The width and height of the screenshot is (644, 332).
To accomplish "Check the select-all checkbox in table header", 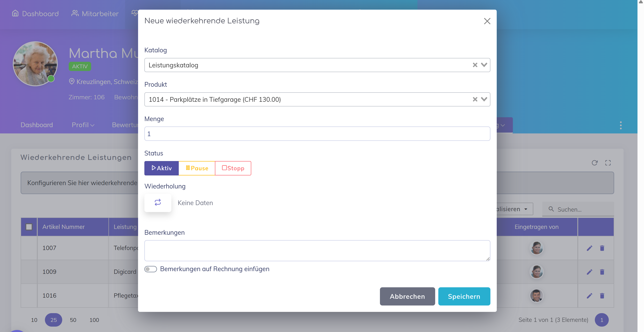I will point(29,227).
